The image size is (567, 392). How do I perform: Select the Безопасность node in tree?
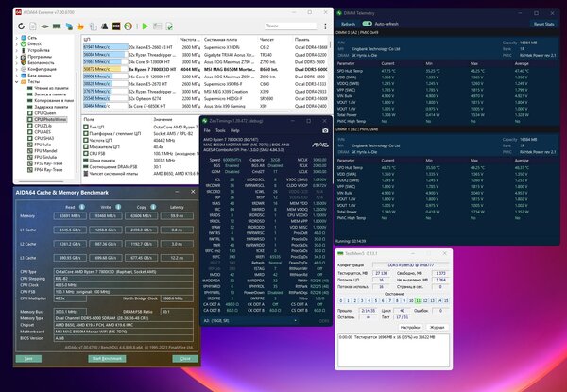(x=41, y=62)
